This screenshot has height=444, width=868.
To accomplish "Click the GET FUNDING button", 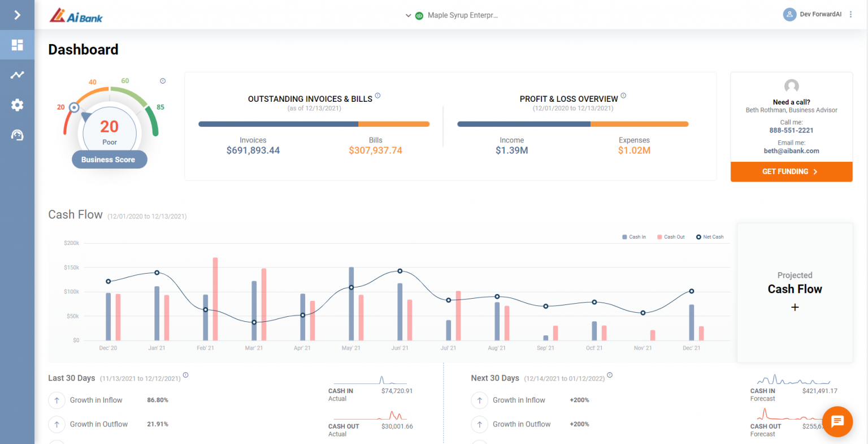I will [x=791, y=171].
